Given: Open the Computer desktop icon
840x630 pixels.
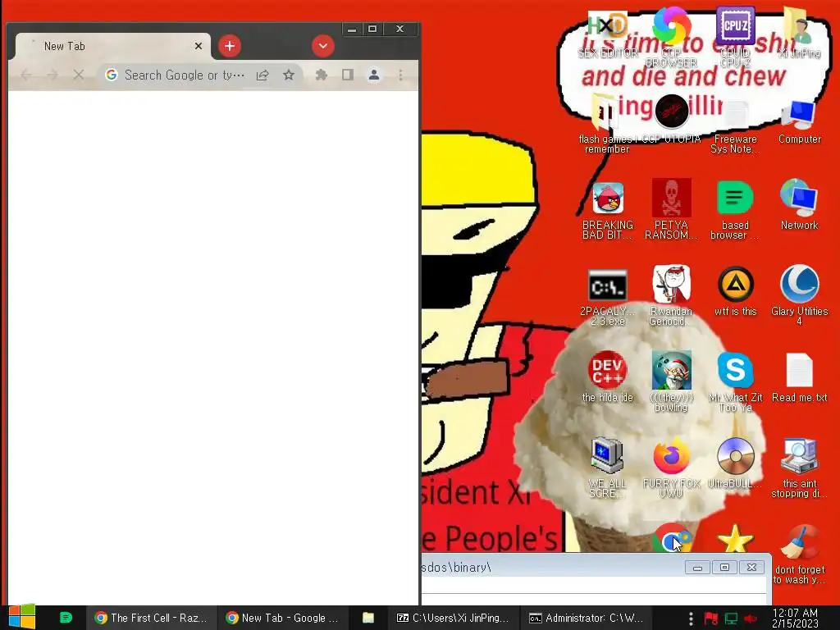Looking at the screenshot, I should [799, 122].
